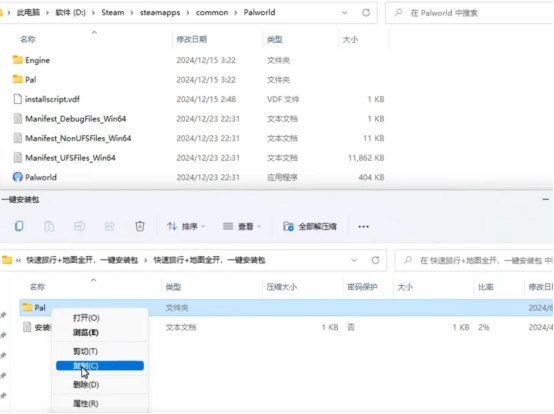Click first 快速旅行+地图全开 breadcrumb segment

82,260
